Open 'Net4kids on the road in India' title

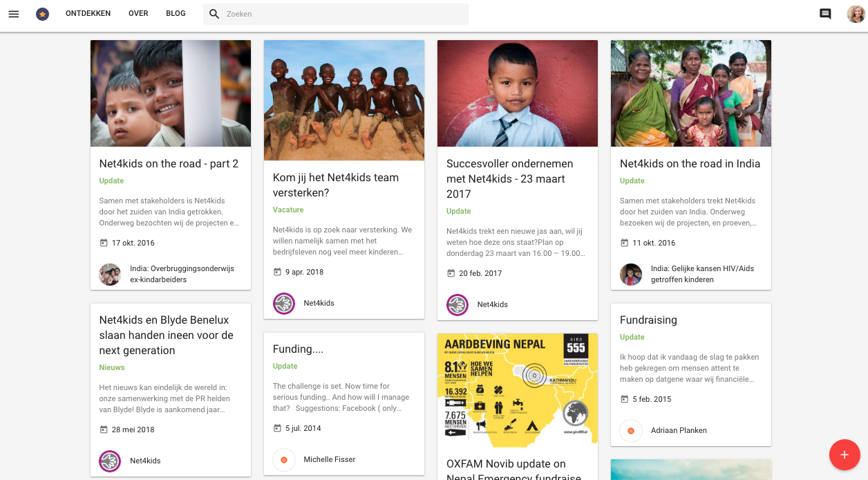(x=690, y=164)
